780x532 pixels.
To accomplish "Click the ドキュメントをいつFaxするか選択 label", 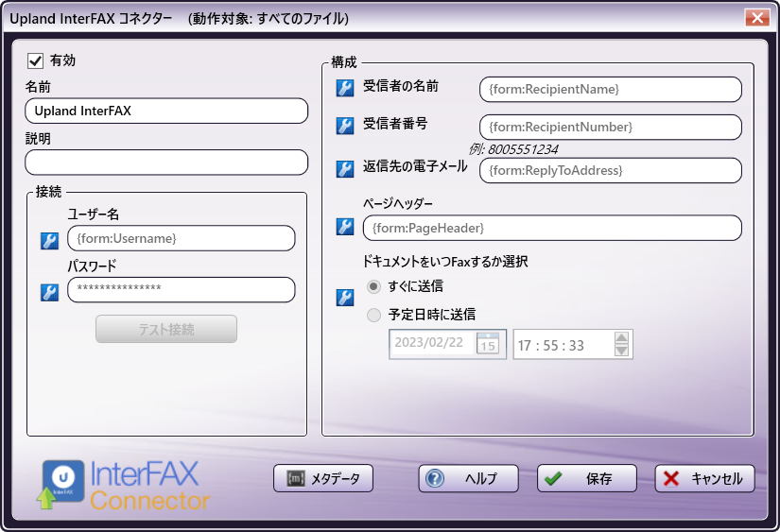I will [444, 262].
